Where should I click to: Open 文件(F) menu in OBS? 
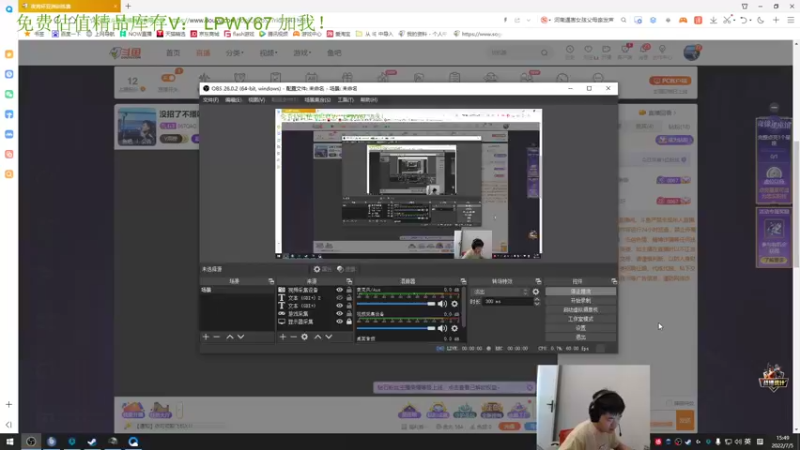[x=211, y=100]
